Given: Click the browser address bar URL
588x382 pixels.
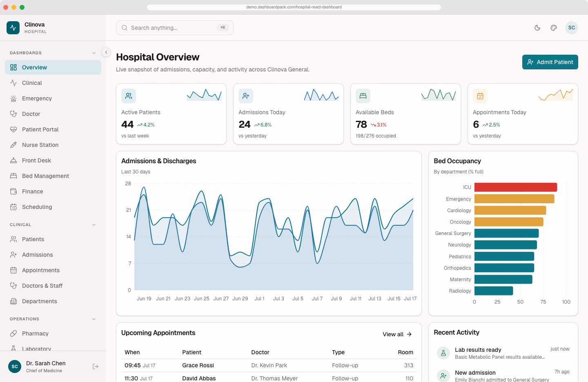Looking at the screenshot, I should coord(294,7).
